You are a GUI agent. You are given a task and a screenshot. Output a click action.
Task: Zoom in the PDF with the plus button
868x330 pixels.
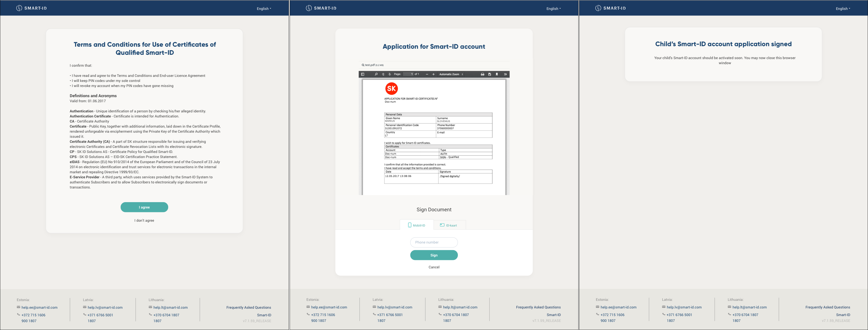[433, 74]
